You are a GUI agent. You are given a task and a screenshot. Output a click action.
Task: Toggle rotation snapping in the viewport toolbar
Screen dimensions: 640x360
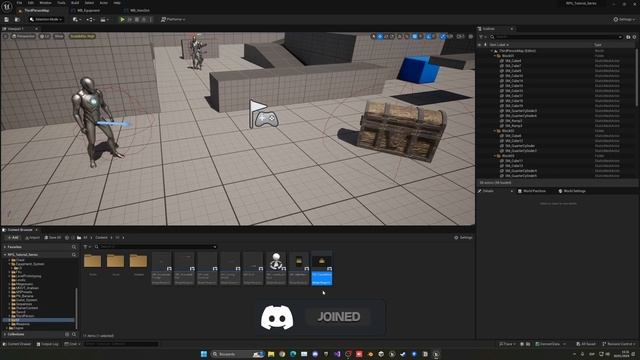coord(429,36)
